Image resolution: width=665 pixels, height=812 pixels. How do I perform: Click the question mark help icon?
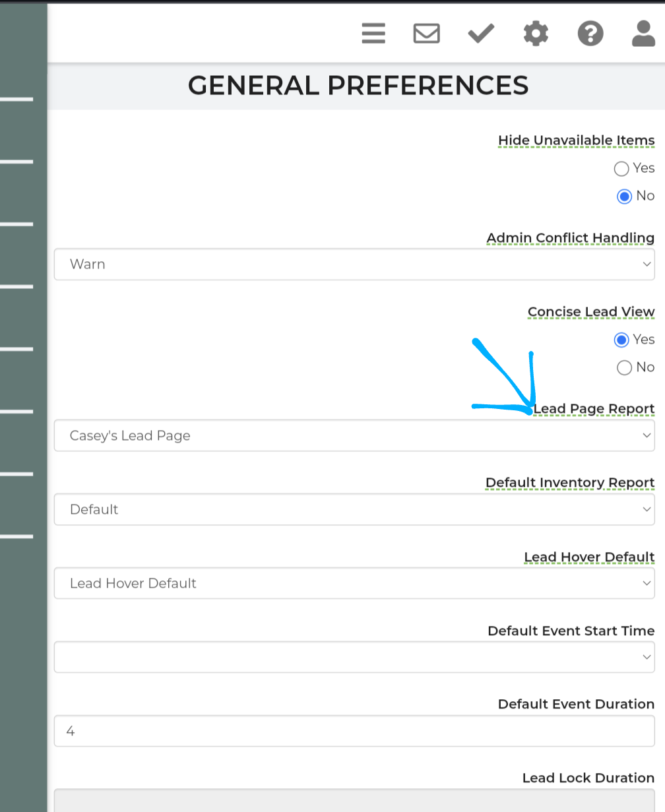(x=590, y=33)
